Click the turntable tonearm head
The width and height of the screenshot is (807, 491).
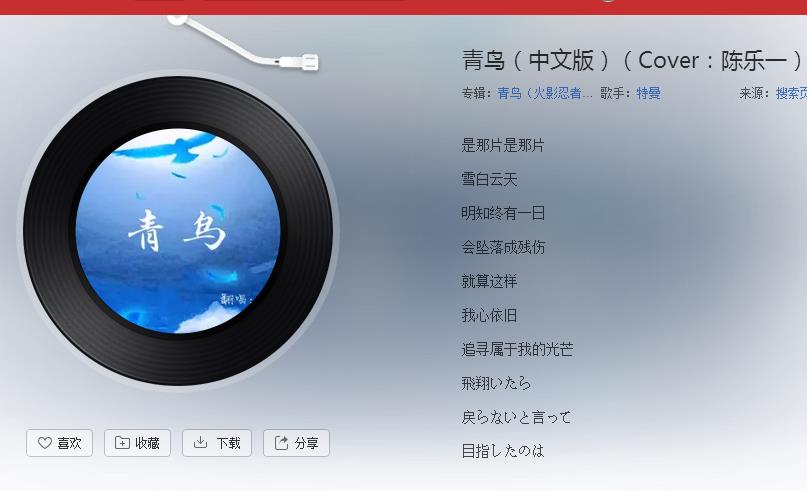tap(304, 63)
